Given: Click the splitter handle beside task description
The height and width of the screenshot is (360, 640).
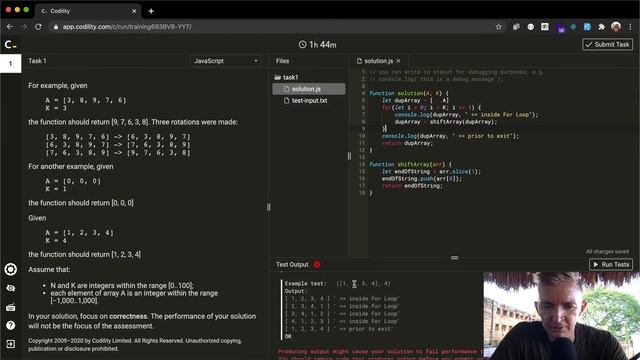Looking at the screenshot, I should [x=269, y=207].
